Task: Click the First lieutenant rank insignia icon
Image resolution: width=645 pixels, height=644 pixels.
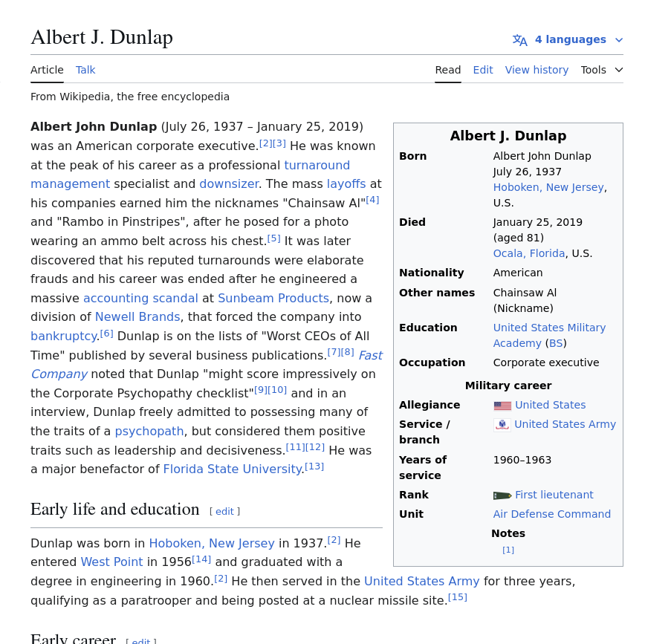Action: point(502,495)
